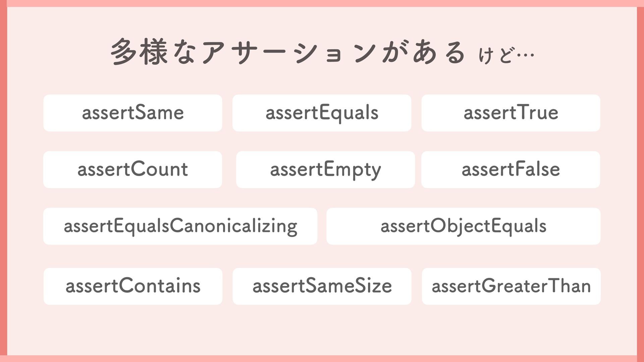
Task: Click the assertSame box
Action: (132, 113)
